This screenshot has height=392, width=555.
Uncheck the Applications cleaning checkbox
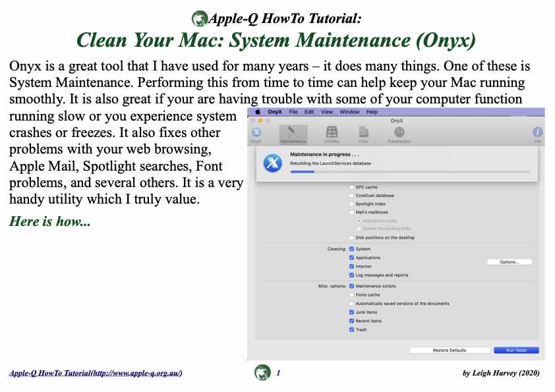pos(351,258)
